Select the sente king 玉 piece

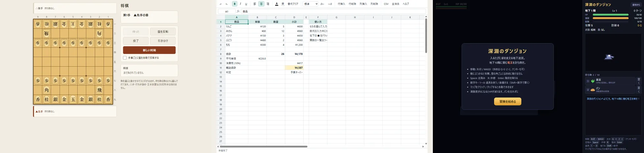[73, 99]
